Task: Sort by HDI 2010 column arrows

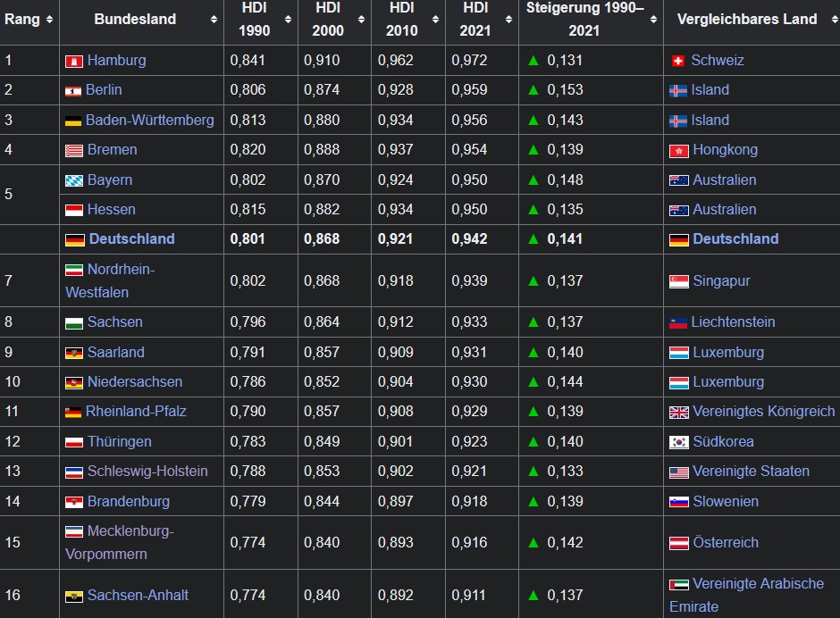Action: click(x=435, y=20)
